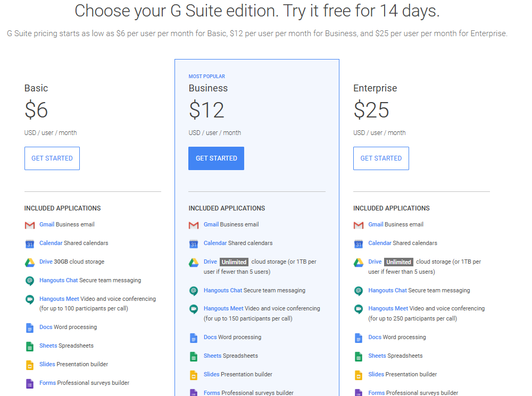532x396 pixels.
Task: Click the Unlimited badge in Business plan
Action: pos(234,262)
